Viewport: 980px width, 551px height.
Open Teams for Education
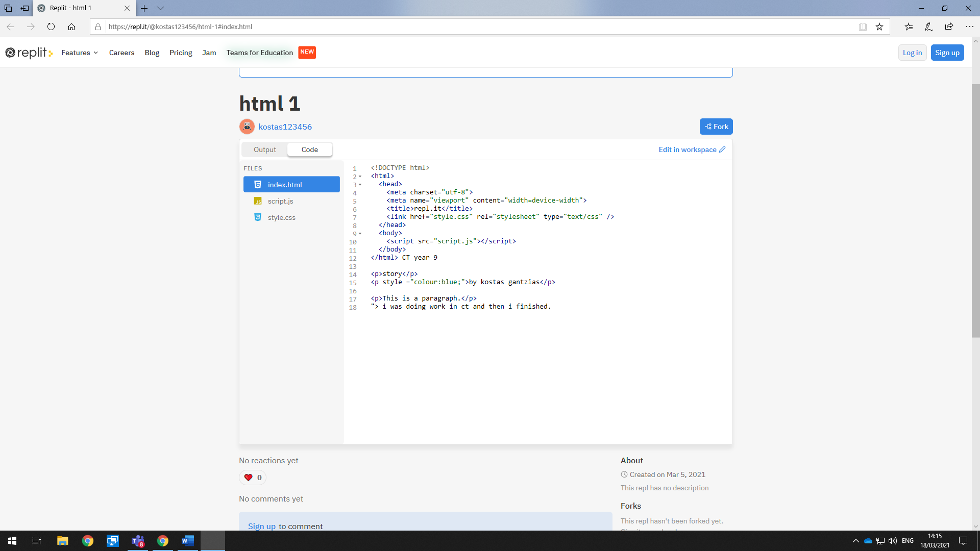(260, 53)
